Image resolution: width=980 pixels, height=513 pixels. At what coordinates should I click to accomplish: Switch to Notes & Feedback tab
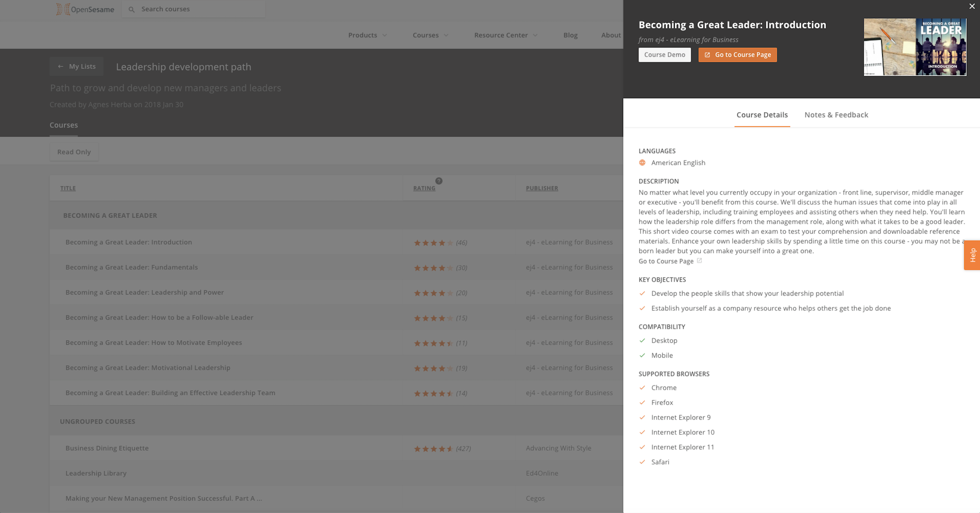836,115
